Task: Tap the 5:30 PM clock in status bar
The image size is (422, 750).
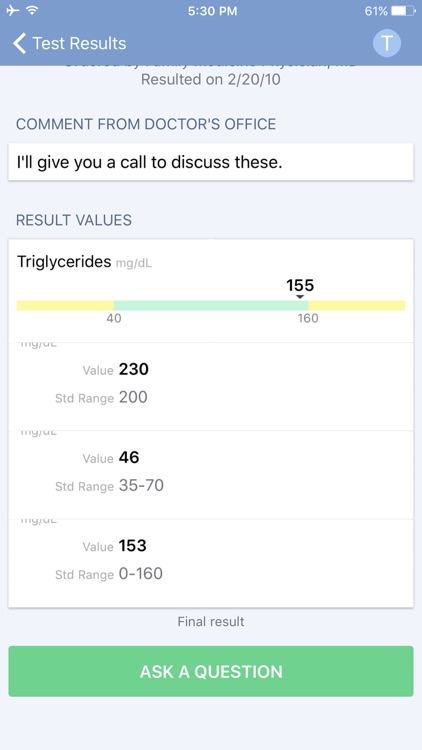Action: click(x=212, y=11)
